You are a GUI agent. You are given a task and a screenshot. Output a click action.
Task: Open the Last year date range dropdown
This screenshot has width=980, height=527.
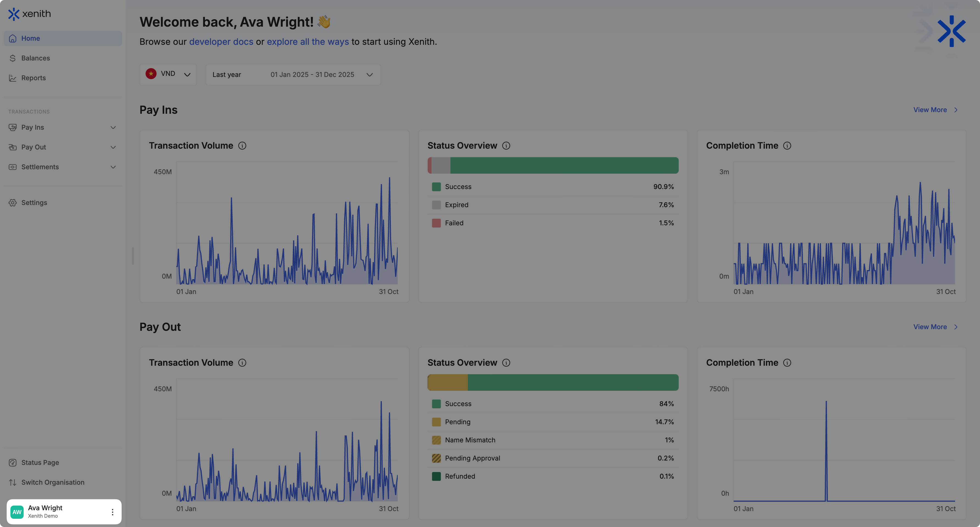293,74
